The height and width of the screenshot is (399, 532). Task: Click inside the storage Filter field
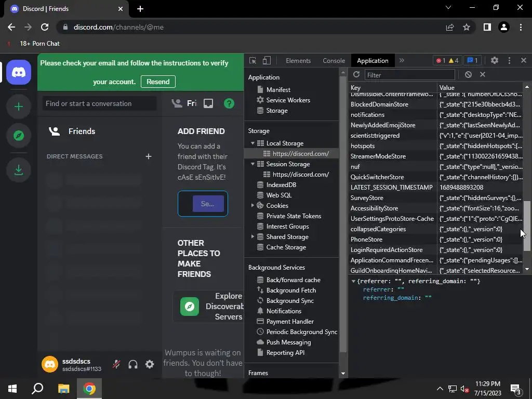[x=409, y=75]
